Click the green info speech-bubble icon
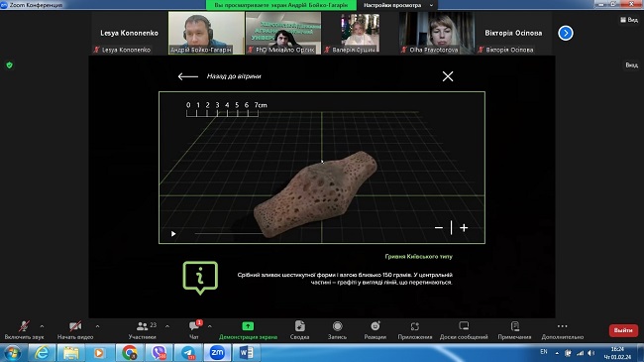Screen dimensions: 644x362 tap(200, 278)
